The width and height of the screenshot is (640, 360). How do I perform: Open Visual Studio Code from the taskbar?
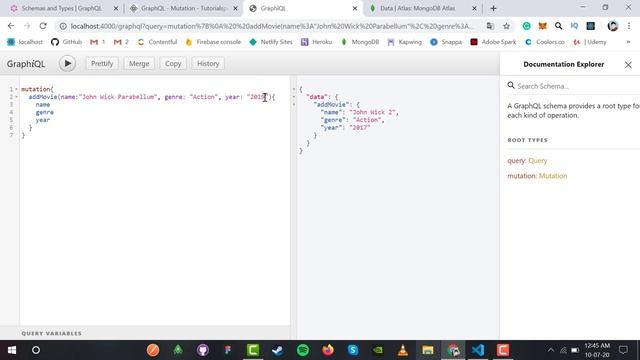click(x=478, y=350)
